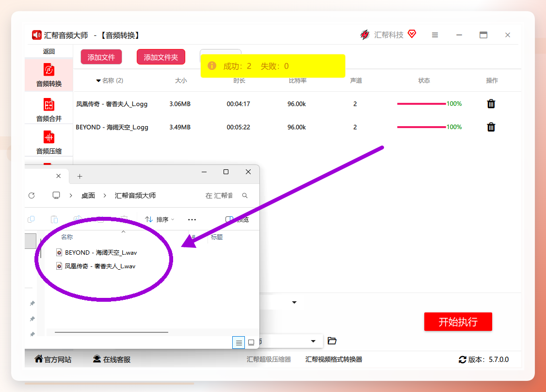Click progress bar of 海阔天空 row
This screenshot has width=546, height=392.
pyautogui.click(x=421, y=127)
